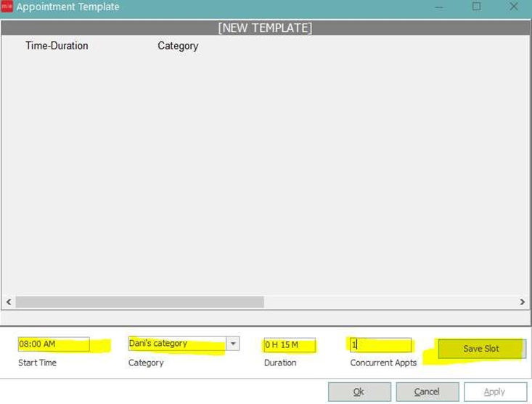Focus the Start Time field showing 08:00 AM
This screenshot has width=532, height=404.
coord(54,344)
